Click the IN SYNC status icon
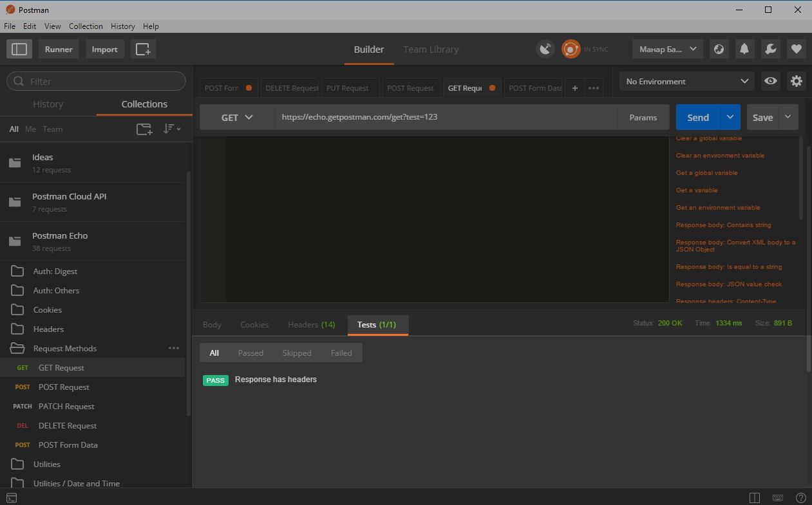 pyautogui.click(x=571, y=49)
